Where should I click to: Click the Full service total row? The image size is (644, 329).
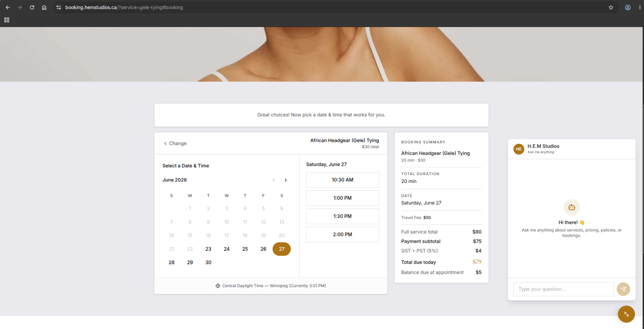pos(441,232)
